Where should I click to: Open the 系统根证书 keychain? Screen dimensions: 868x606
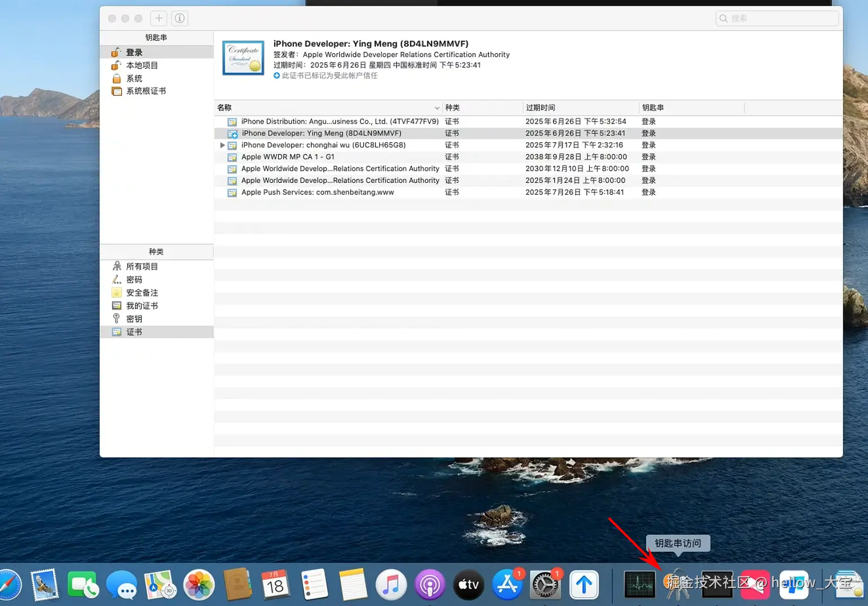pyautogui.click(x=146, y=91)
